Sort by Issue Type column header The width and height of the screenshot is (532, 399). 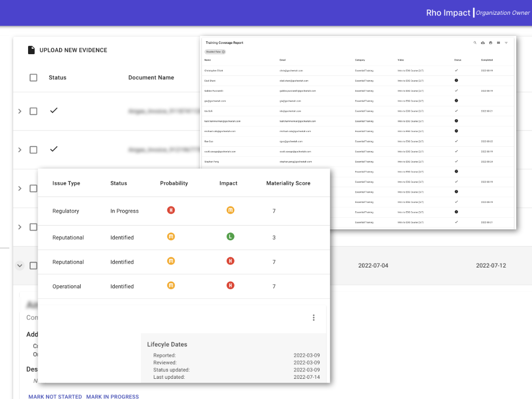click(66, 183)
